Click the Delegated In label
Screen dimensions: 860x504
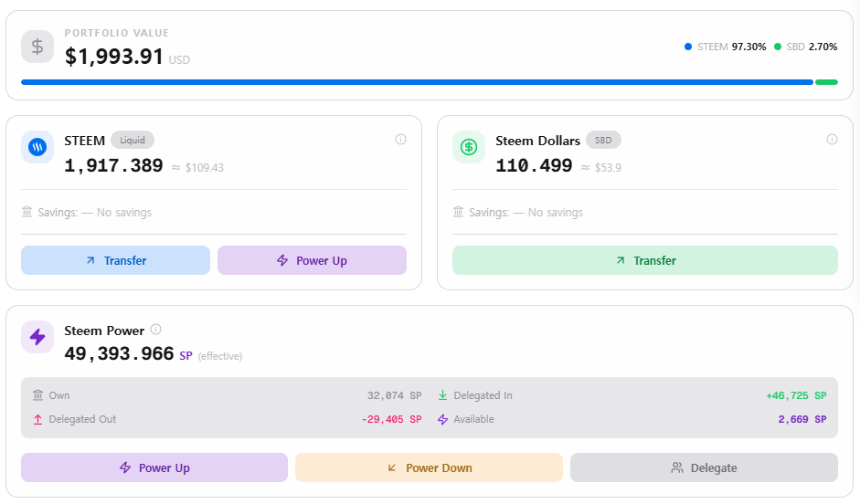[x=483, y=395]
